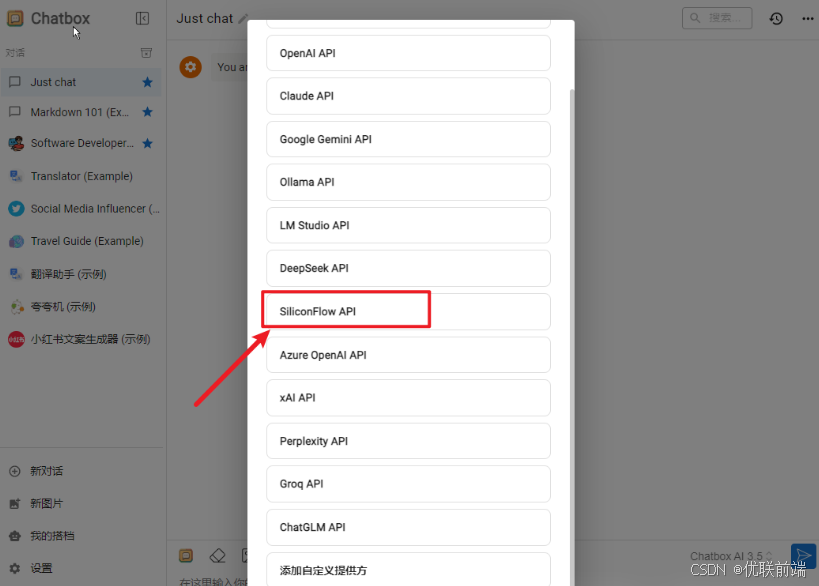Image resolution: width=819 pixels, height=586 pixels.
Task: Toggle star on Markdown 101 conversation
Action: tap(148, 112)
